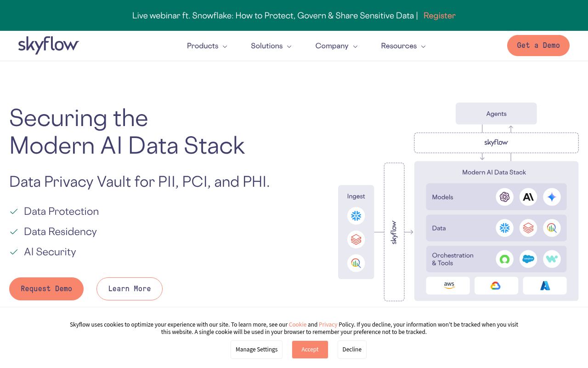
Task: Select the Databricks icon in the Ingest panel
Action: 356,239
